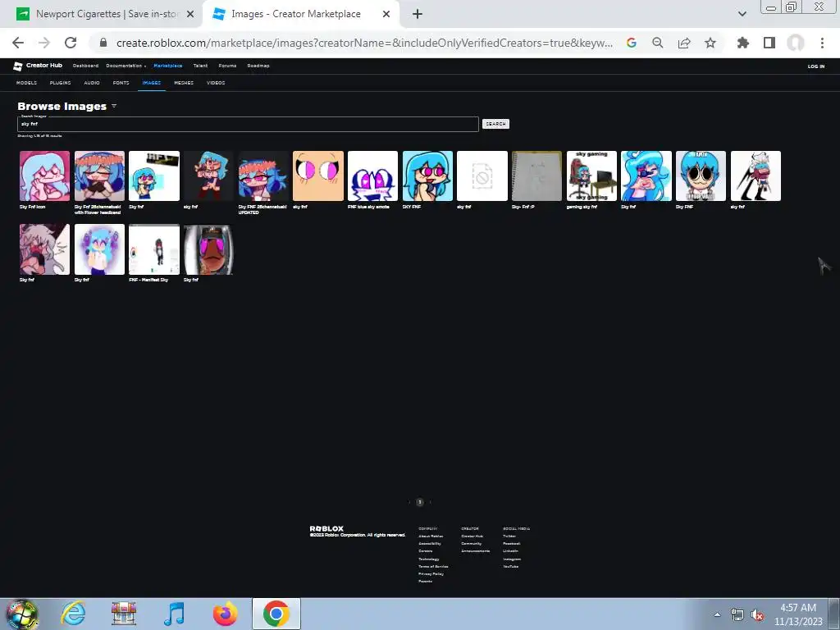
Task: Go back with browser back arrow
Action: [18, 43]
